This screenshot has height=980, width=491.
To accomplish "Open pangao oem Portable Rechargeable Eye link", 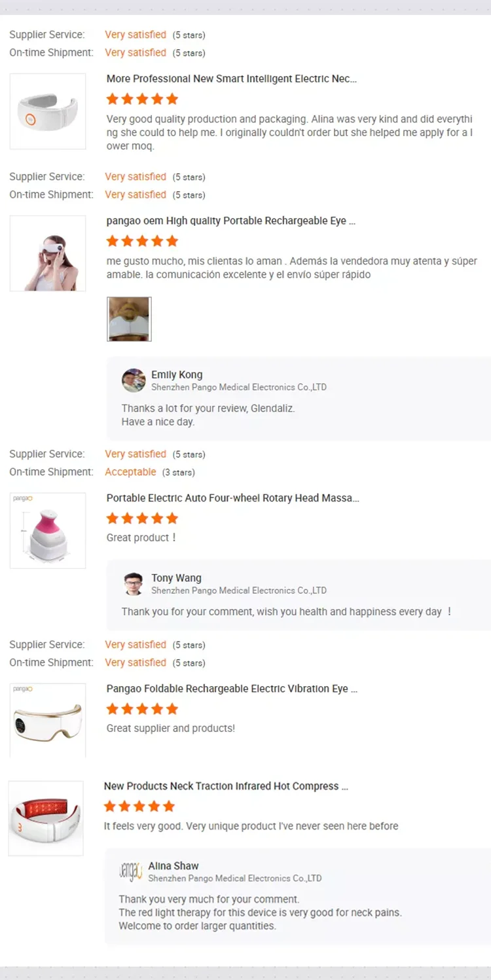I will pos(231,221).
